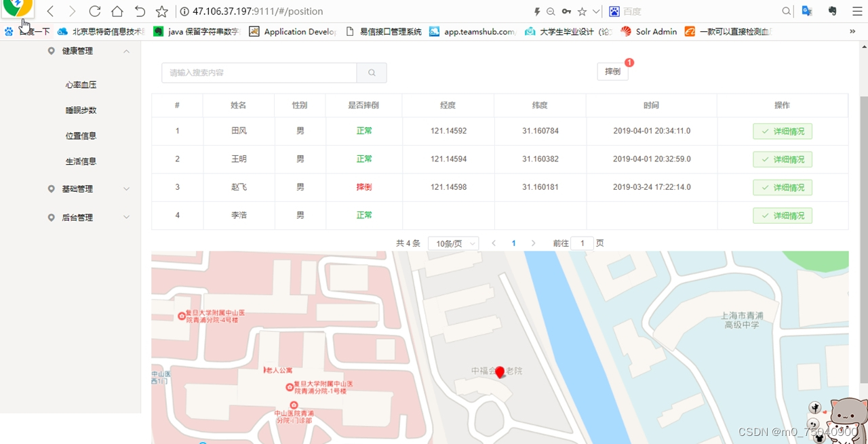The width and height of the screenshot is (868, 444).
Task: Click the 时间 column header
Action: pyautogui.click(x=651, y=105)
